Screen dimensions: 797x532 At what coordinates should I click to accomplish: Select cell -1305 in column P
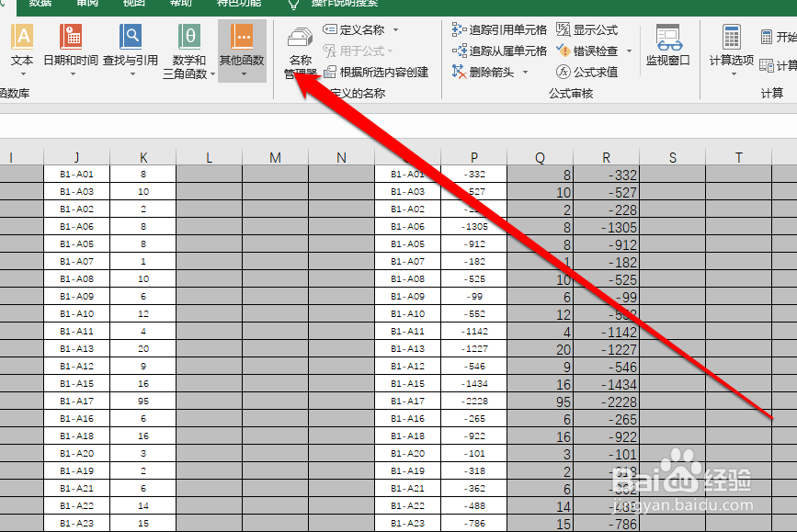(x=474, y=226)
